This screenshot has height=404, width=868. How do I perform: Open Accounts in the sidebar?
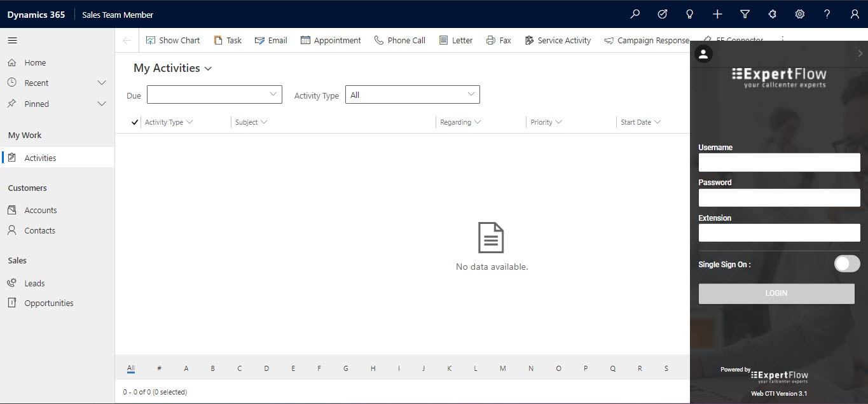[41, 211]
